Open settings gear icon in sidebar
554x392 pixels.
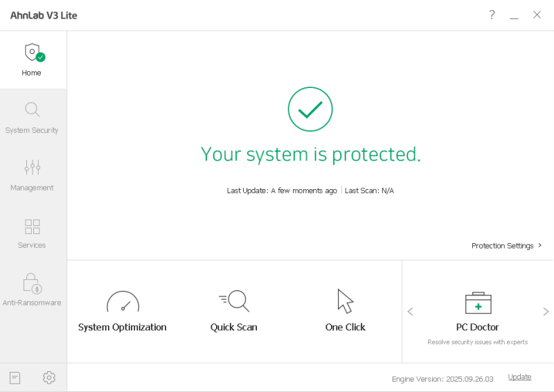coord(48,377)
